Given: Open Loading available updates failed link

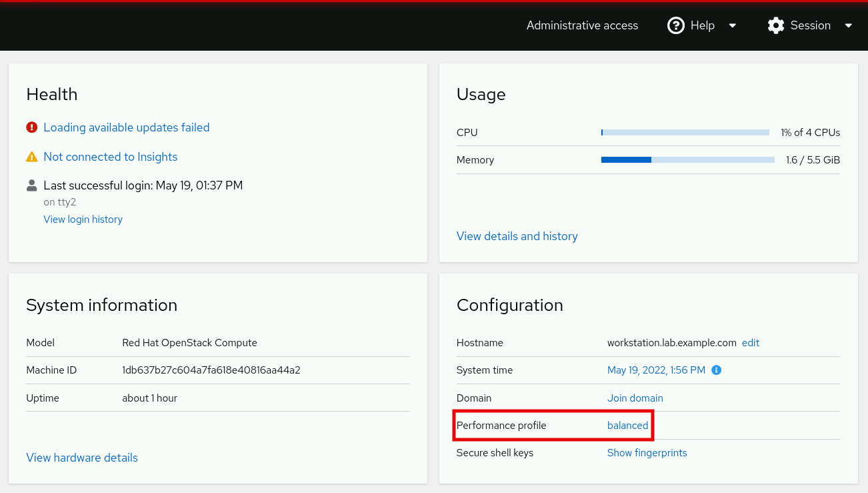Looking at the screenshot, I should tap(127, 127).
